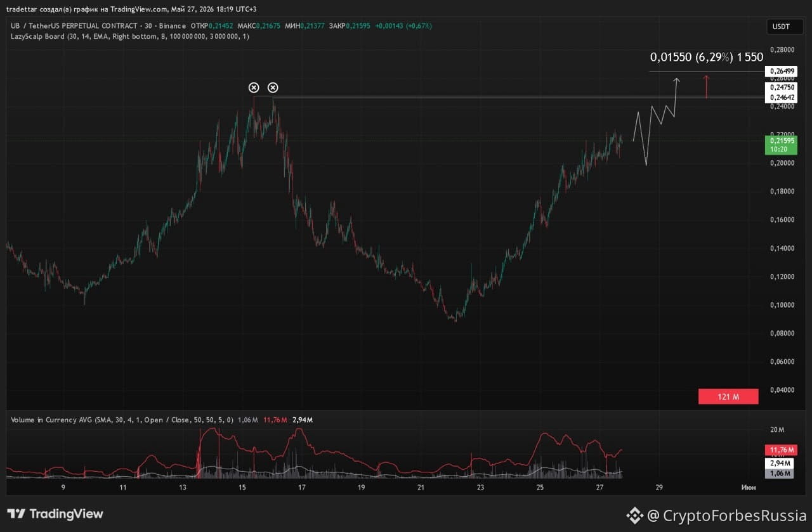The height and width of the screenshot is (532, 812).
Task: Click the 0,24000 price scale label
Action: [782, 107]
